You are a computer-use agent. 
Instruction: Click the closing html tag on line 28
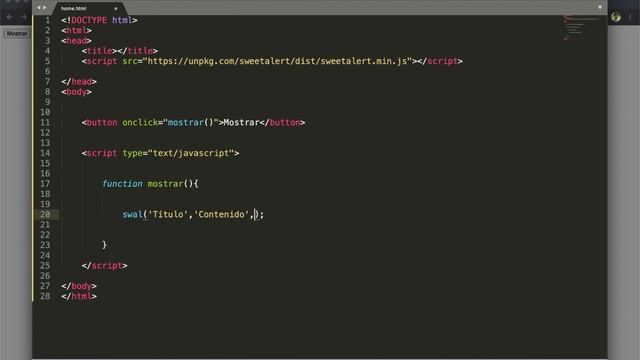tap(79, 296)
